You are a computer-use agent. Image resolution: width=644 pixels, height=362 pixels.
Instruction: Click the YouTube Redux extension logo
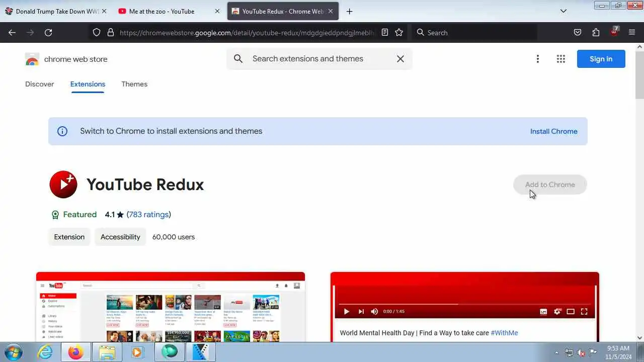[63, 185]
